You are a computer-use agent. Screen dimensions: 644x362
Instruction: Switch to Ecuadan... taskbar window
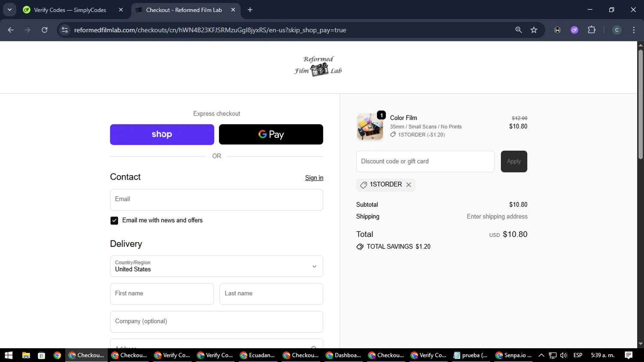[x=258, y=355]
